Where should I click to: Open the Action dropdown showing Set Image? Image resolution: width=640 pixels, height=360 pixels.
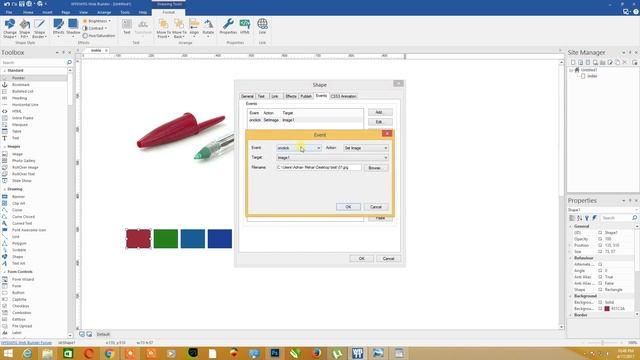click(x=366, y=148)
